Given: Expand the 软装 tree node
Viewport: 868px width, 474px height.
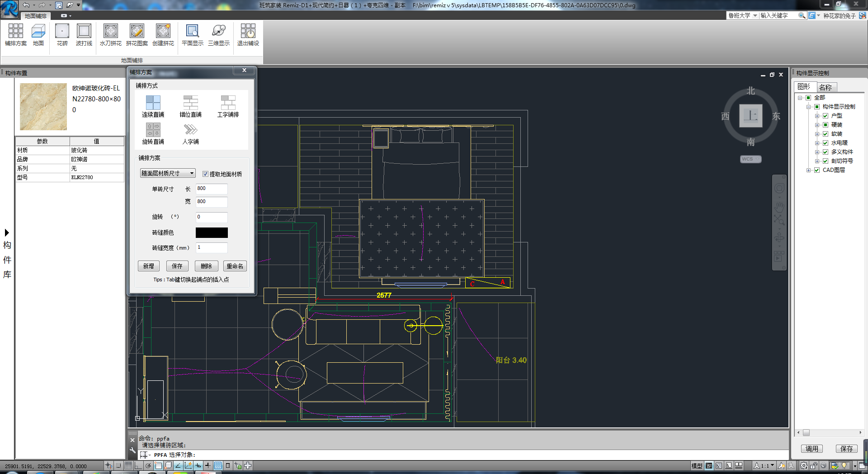Looking at the screenshot, I should point(817,134).
